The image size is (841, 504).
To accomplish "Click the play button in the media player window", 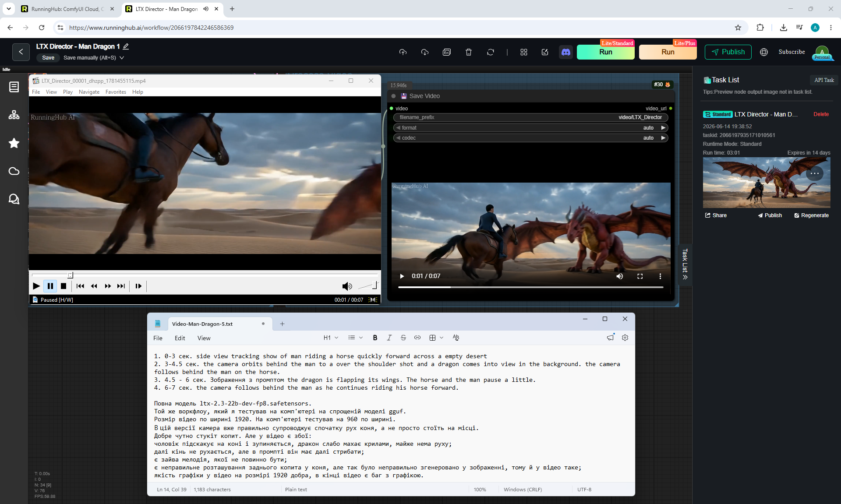I will tap(36, 286).
